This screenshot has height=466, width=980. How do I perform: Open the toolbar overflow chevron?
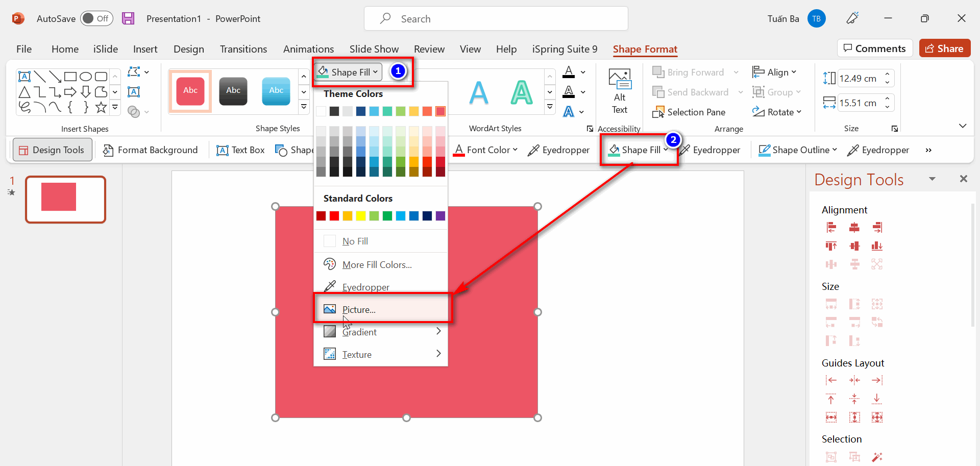pos(928,150)
